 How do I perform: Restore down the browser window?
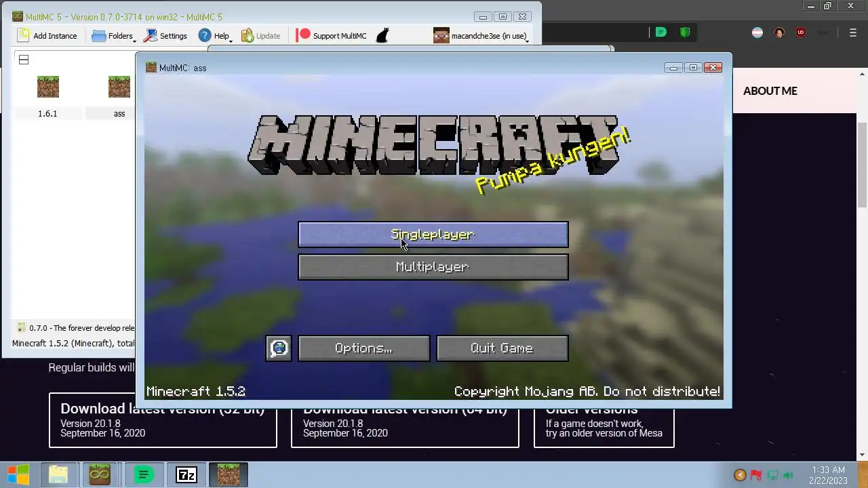pos(827,6)
